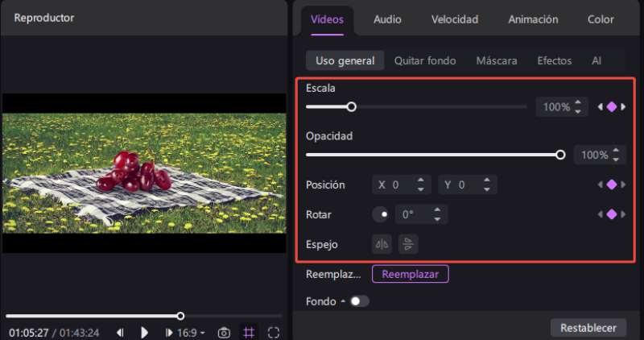Screen dimensions: 644x340
Task: Step back to previous frame
Action: (120, 332)
